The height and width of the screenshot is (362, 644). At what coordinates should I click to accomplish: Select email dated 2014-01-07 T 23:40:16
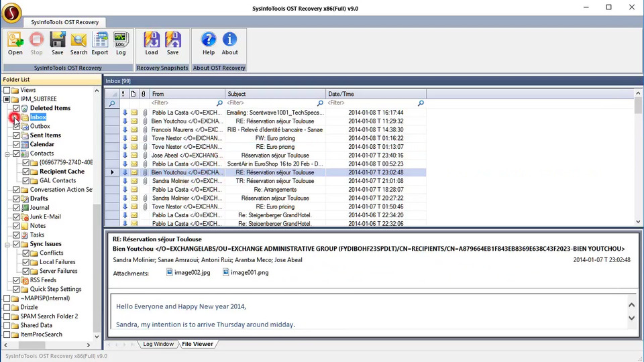coord(266,156)
